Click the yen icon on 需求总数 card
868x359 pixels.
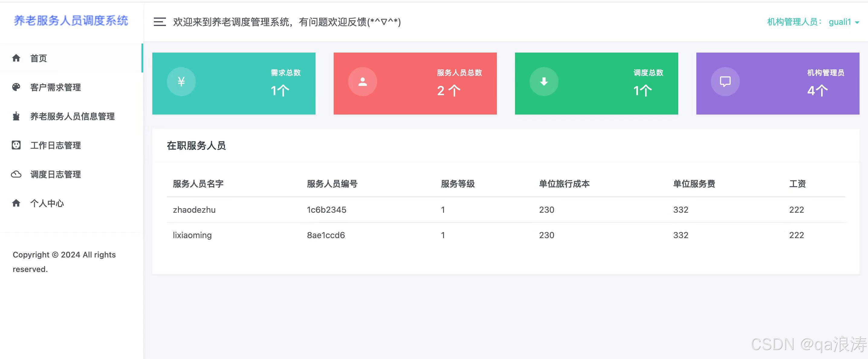tap(181, 82)
